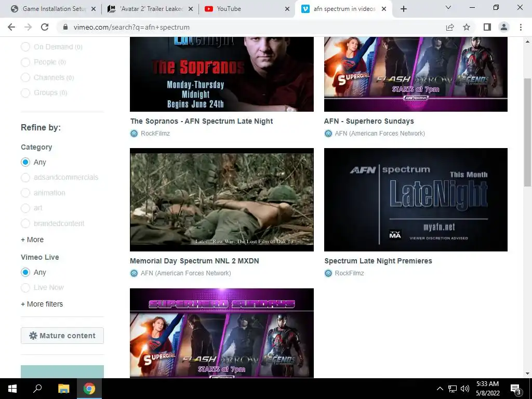Open the Chrome profile avatar
532x399 pixels.
pos(504,27)
